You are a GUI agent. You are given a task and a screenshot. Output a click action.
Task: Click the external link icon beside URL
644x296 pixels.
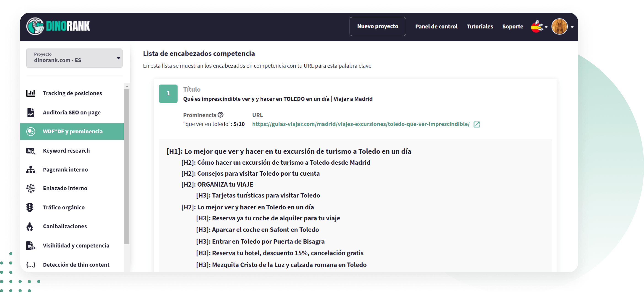(476, 124)
